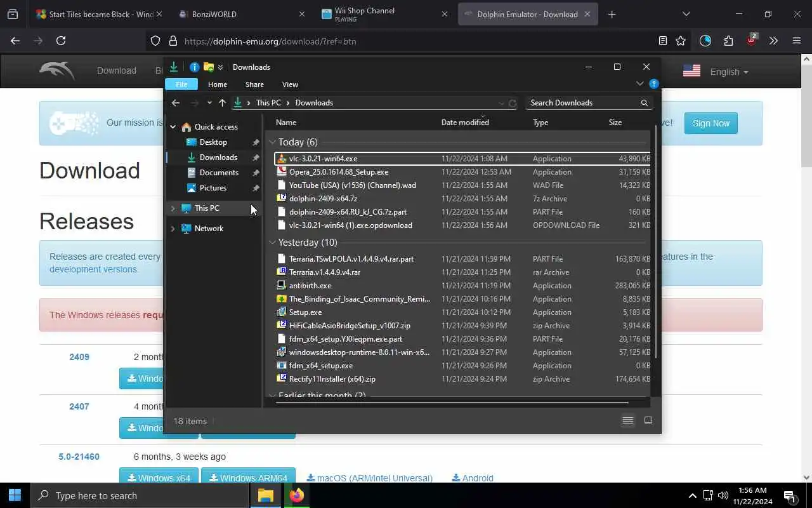
Task: Open the Windows Start menu
Action: (x=15, y=496)
